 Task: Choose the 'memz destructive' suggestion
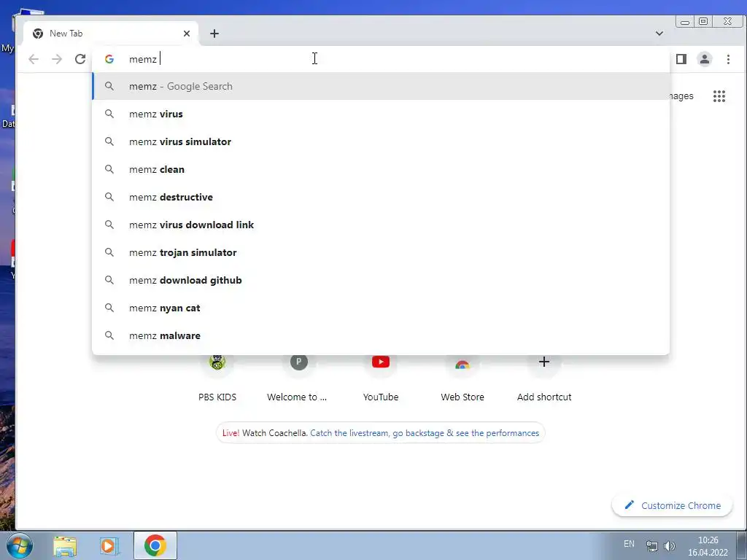pos(381,197)
